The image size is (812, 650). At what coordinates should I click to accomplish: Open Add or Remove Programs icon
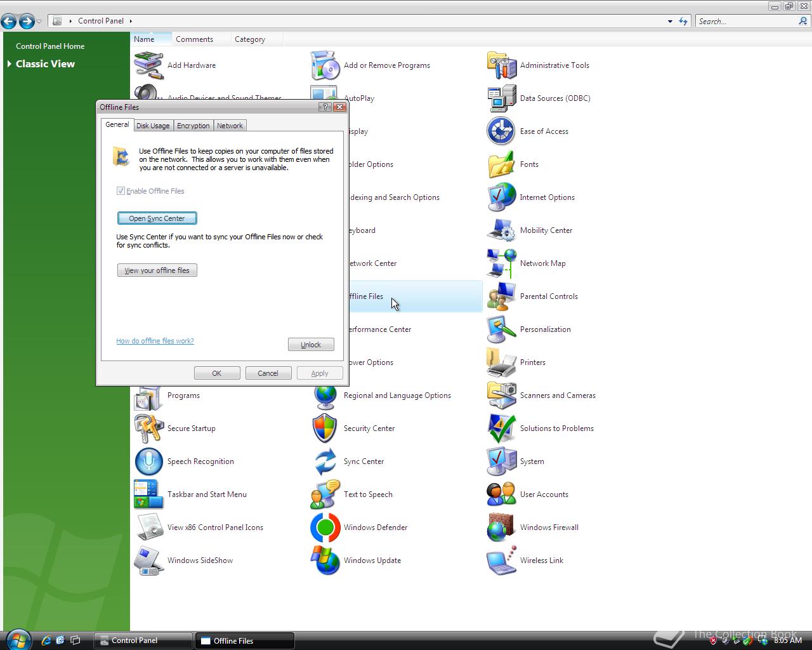(x=325, y=65)
